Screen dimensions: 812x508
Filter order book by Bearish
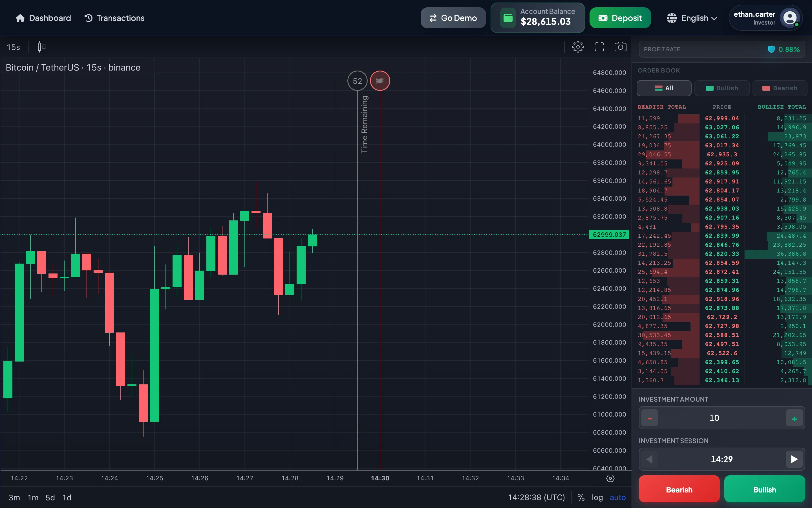[780, 88]
